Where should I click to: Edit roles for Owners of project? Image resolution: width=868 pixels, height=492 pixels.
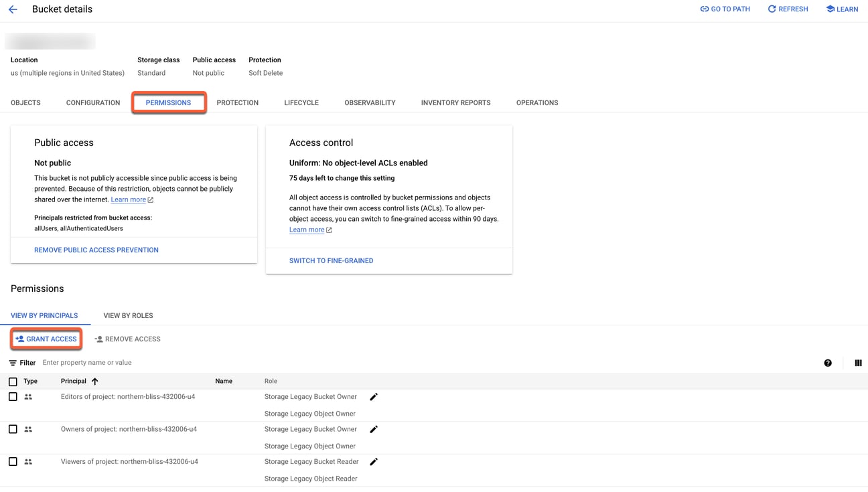point(374,428)
